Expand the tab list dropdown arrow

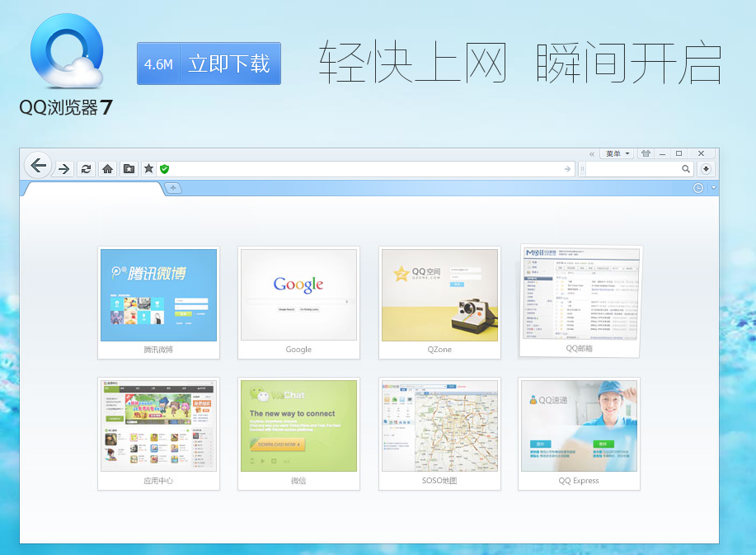pyautogui.click(x=714, y=188)
